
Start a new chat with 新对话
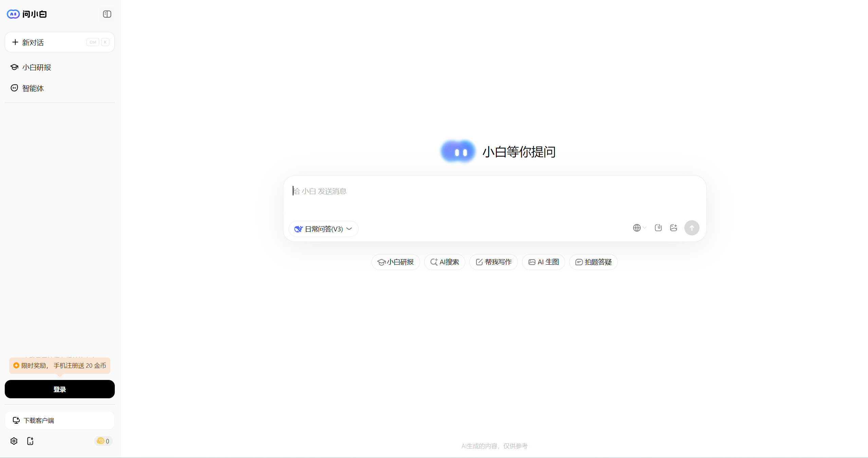(60, 42)
